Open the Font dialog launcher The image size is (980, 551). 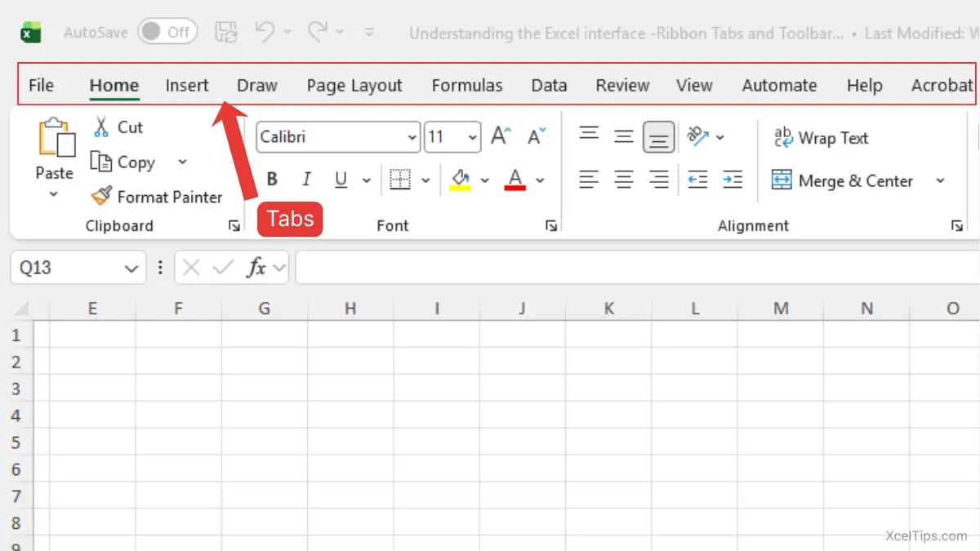click(552, 225)
